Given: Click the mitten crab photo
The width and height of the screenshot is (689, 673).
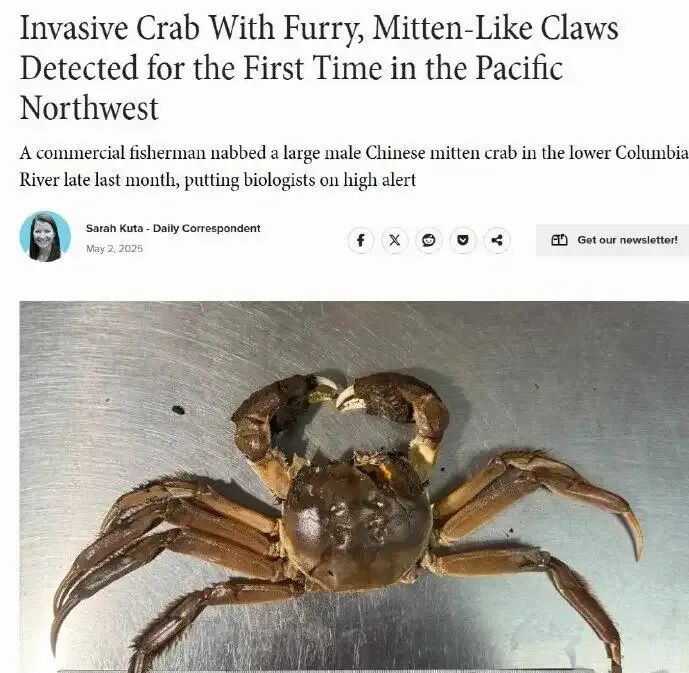Looking at the screenshot, I should (354, 487).
